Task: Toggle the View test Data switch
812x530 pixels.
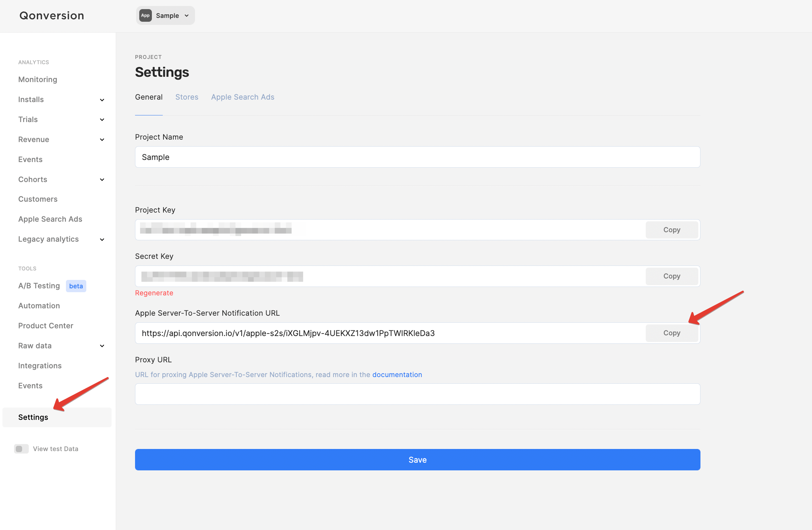Action: pyautogui.click(x=21, y=449)
